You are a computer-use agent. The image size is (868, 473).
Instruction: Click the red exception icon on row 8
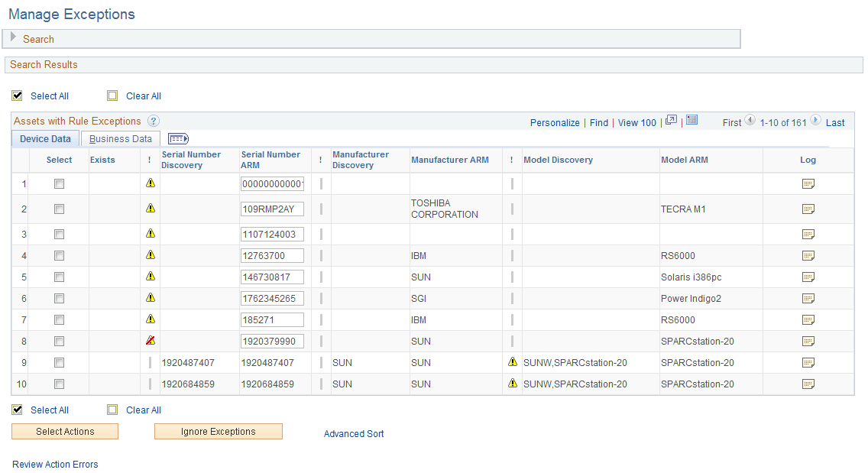(150, 340)
